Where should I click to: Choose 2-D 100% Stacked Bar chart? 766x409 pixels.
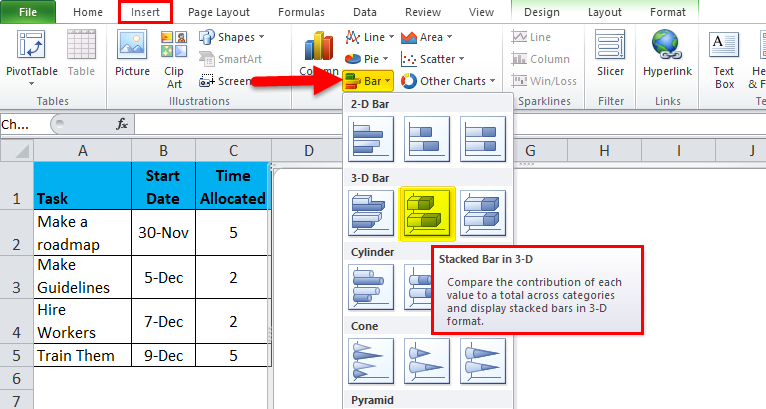click(483, 139)
